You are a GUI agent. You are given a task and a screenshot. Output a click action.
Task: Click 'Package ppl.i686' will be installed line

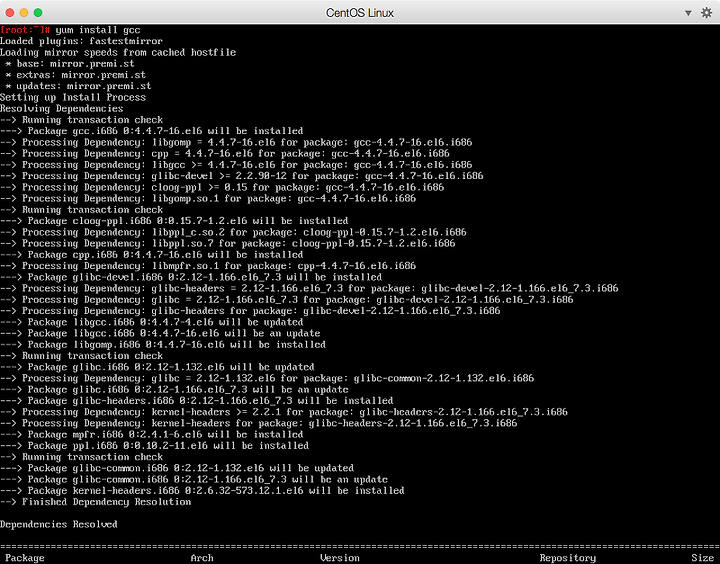click(154, 446)
